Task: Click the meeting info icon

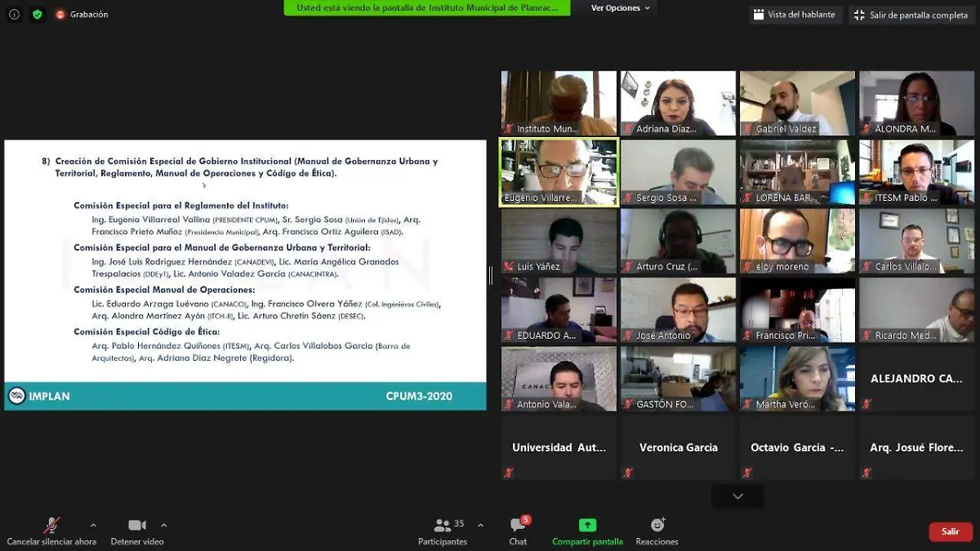Action: 14,14
